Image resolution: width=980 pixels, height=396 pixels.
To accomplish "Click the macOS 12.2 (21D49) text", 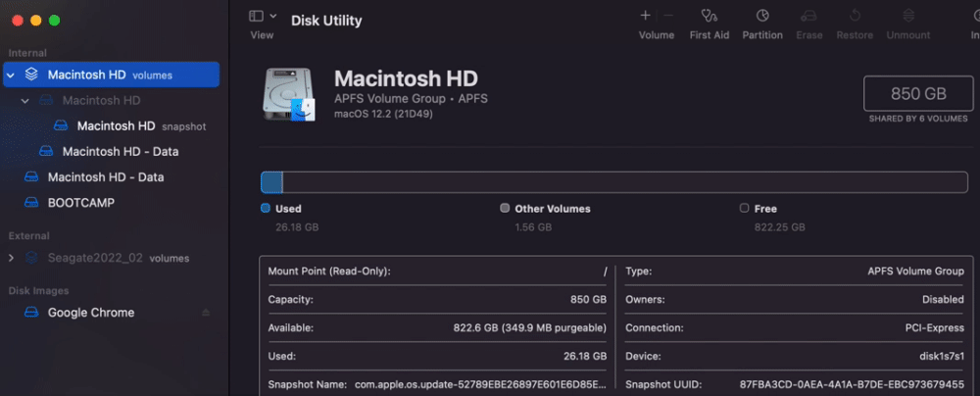I will (384, 115).
